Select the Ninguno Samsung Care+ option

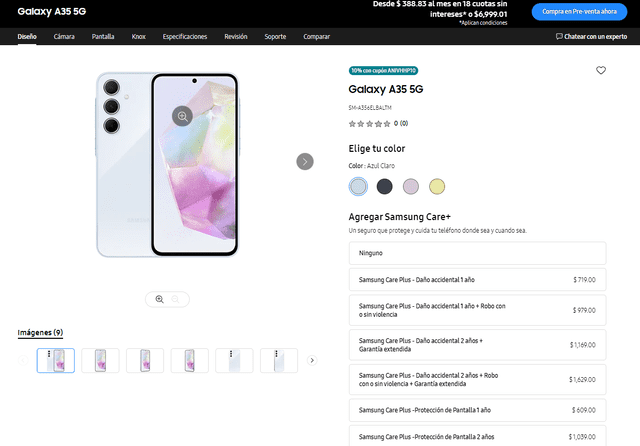(478, 254)
